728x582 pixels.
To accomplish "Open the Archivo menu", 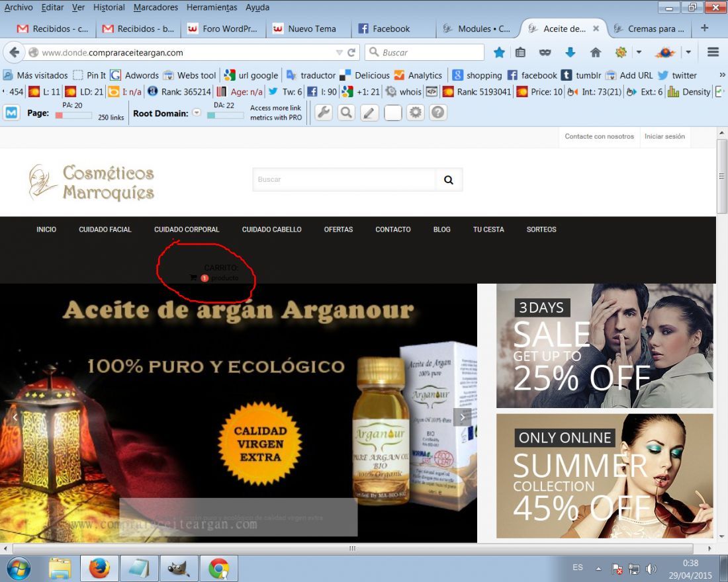I will [x=19, y=7].
